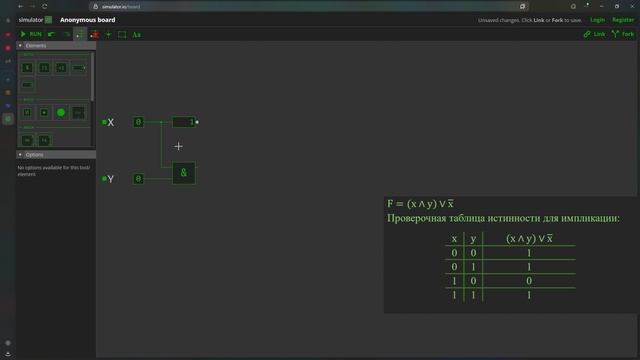Select the Aa text label tool
Image resolution: width=640 pixels, height=360 pixels.
tap(136, 35)
